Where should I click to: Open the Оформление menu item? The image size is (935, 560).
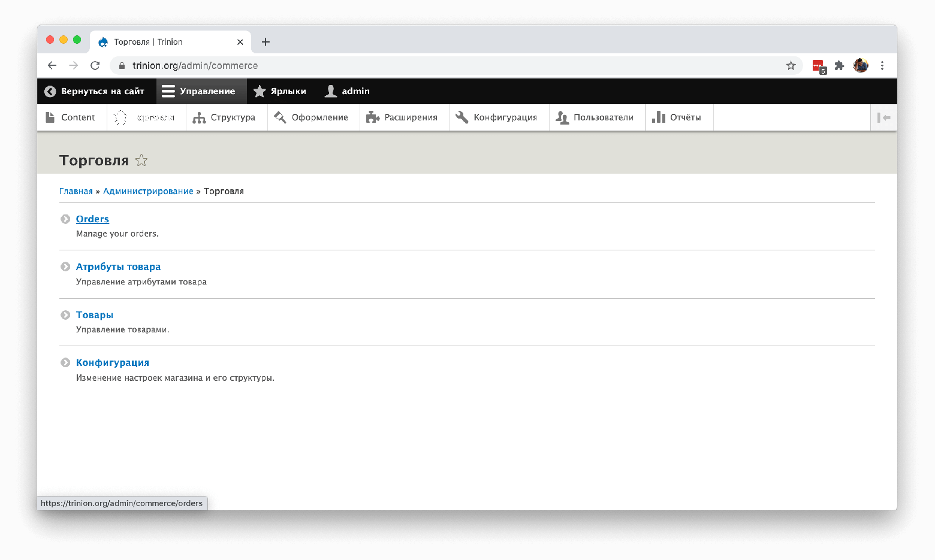click(x=313, y=117)
